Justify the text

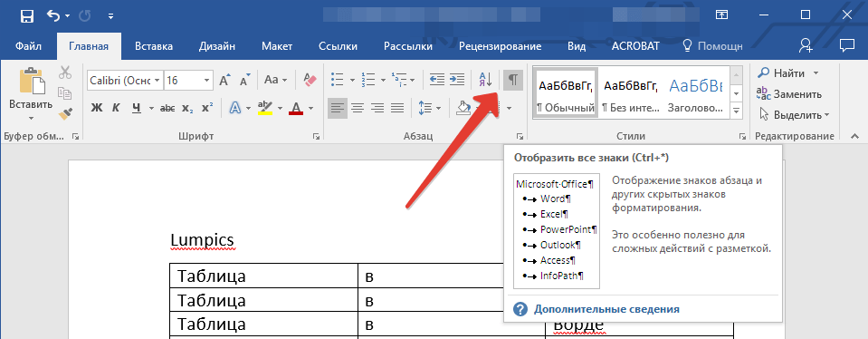coord(397,108)
